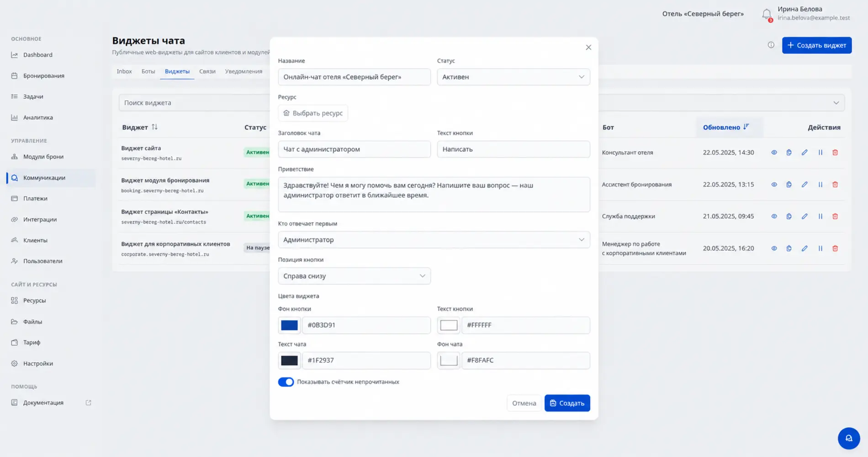Click the Приветствие text area
Image resolution: width=868 pixels, height=457 pixels.
(x=434, y=194)
